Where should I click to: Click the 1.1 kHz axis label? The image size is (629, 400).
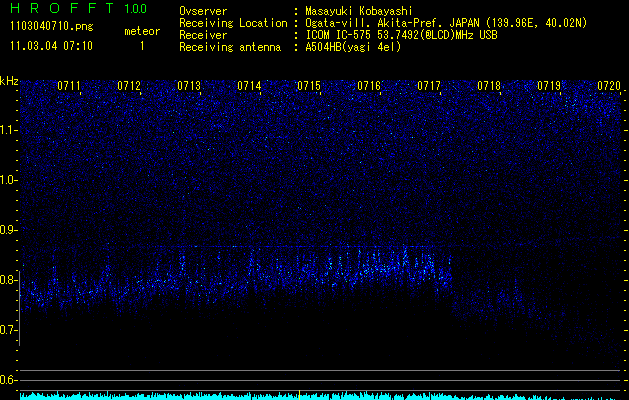9,130
